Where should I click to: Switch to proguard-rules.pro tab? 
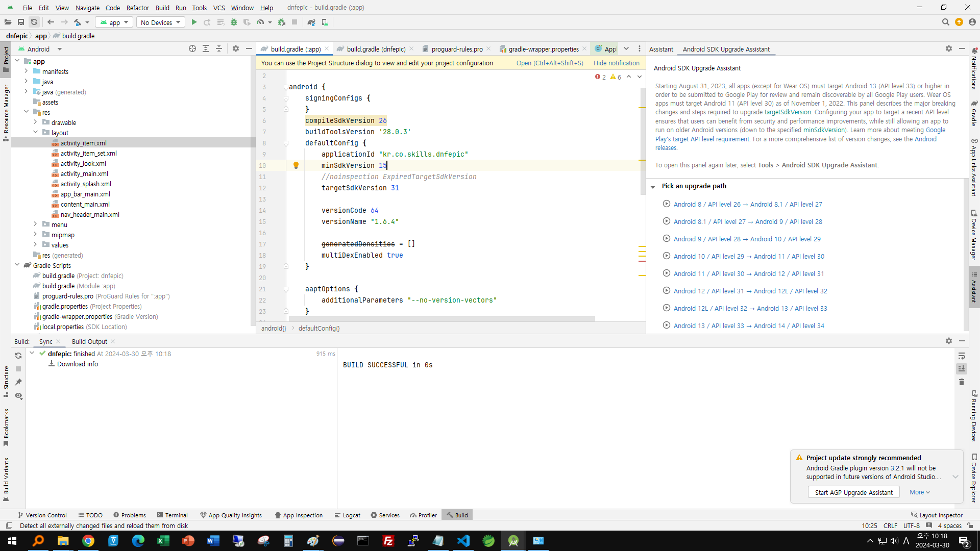456,49
